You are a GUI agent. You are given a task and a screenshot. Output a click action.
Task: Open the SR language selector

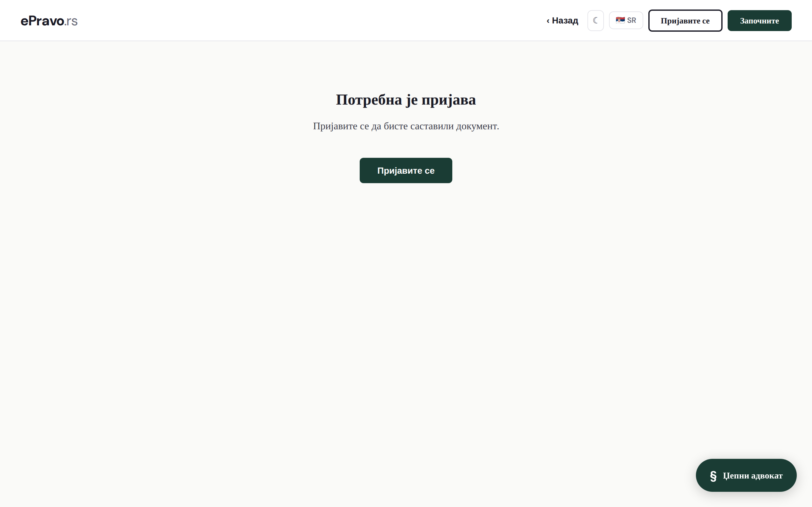click(626, 21)
